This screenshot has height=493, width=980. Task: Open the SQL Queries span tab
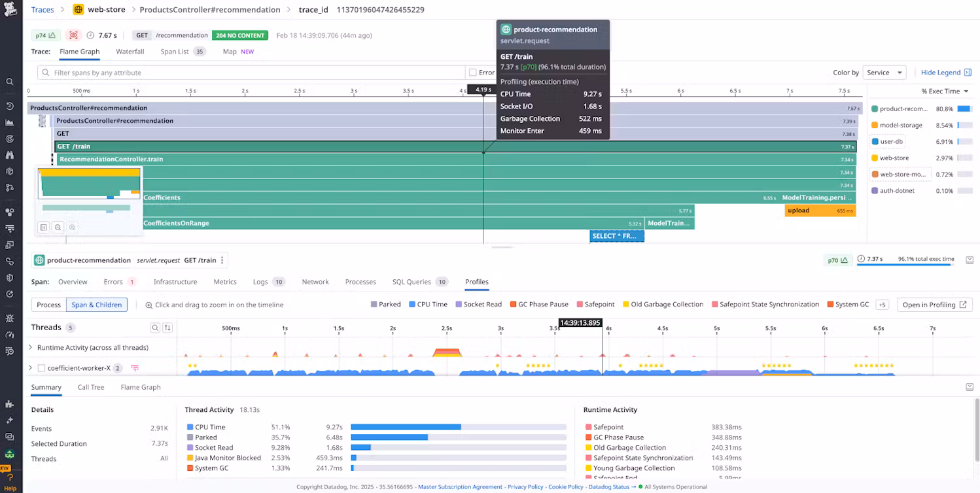tap(419, 282)
